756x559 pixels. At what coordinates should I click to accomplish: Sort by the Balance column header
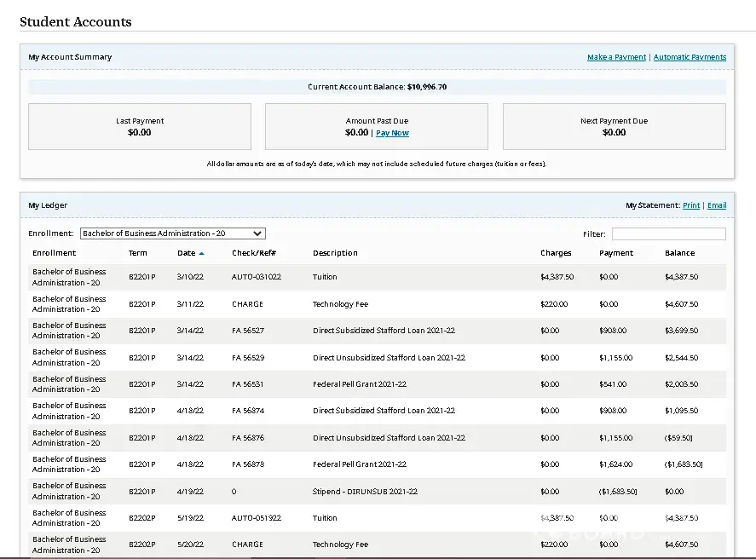click(x=679, y=253)
